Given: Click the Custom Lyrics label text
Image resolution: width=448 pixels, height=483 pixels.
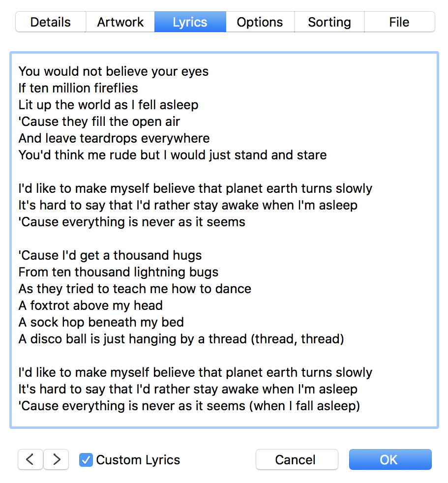Looking at the screenshot, I should pyautogui.click(x=138, y=459).
